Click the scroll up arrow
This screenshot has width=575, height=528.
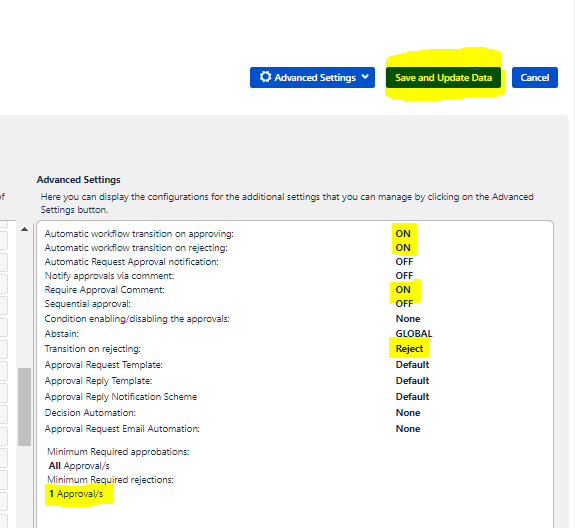click(x=25, y=230)
